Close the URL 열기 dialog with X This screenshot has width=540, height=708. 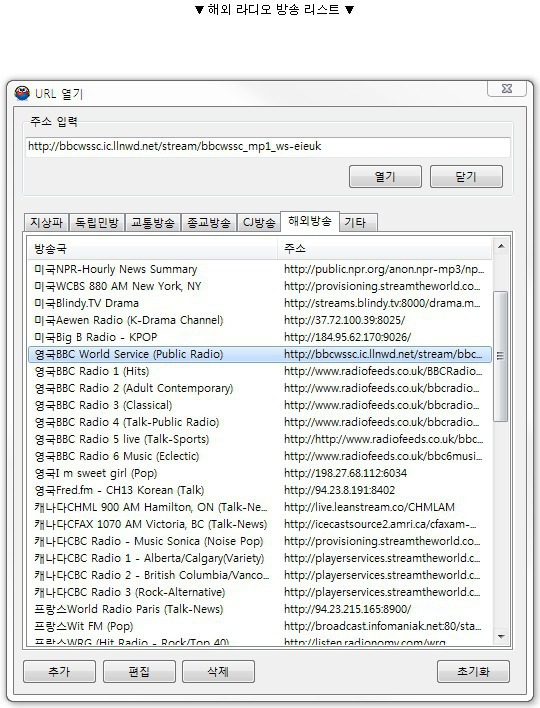[x=507, y=88]
